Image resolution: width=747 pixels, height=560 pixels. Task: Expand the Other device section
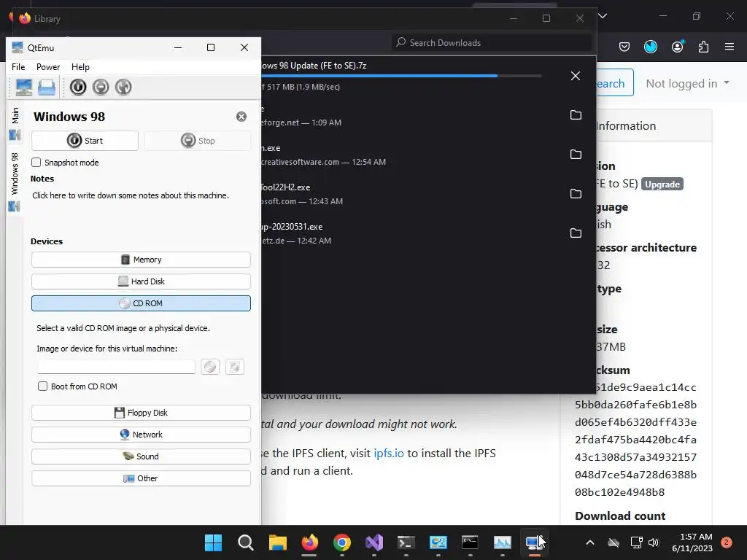(x=141, y=478)
